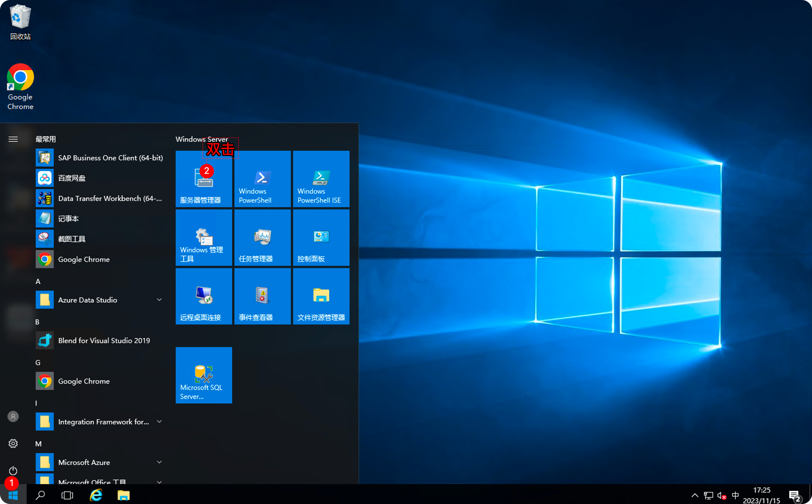Launch Google Chrome under letter G
This screenshot has width=812, height=504.
coord(100,381)
